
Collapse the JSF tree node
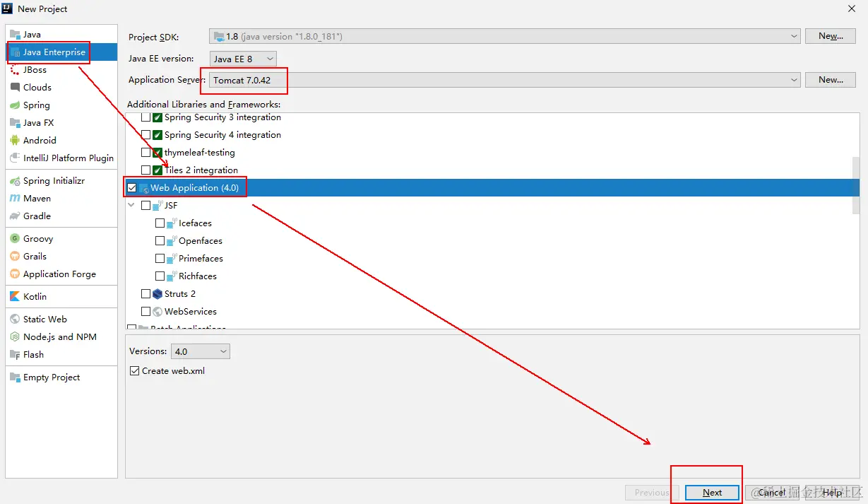pyautogui.click(x=131, y=206)
